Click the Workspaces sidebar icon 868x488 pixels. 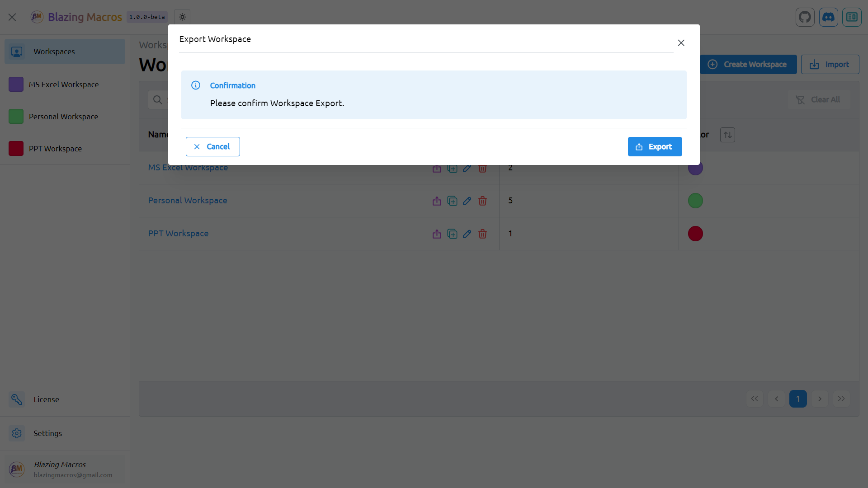[x=17, y=52]
